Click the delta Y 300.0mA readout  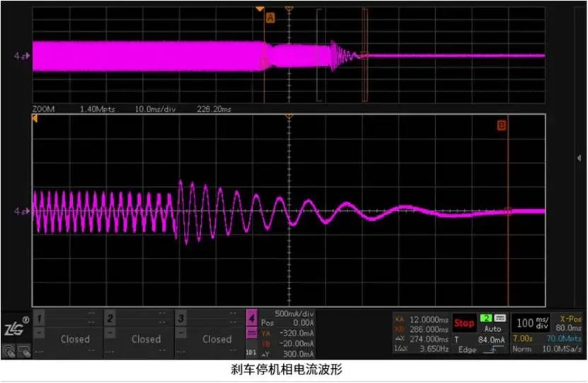287,354
